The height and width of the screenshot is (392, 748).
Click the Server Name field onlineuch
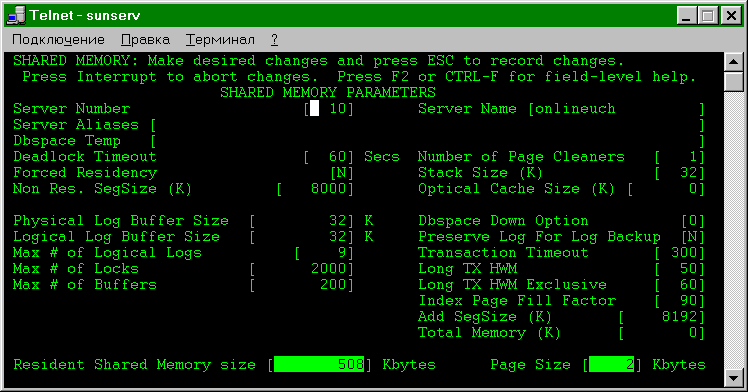616,109
